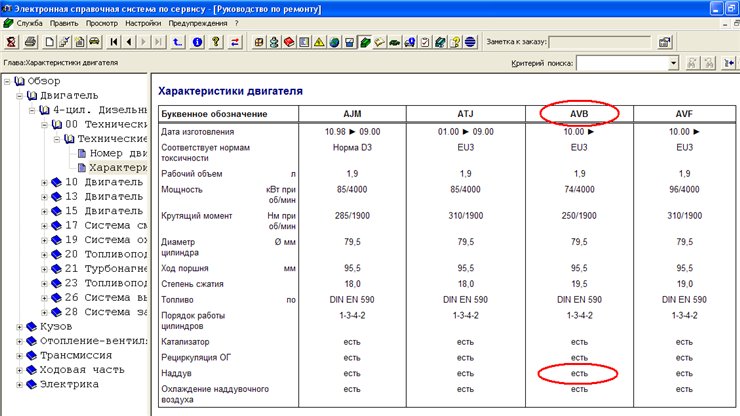
Task: Select 20 Топливопод tree item
Action: click(106, 254)
